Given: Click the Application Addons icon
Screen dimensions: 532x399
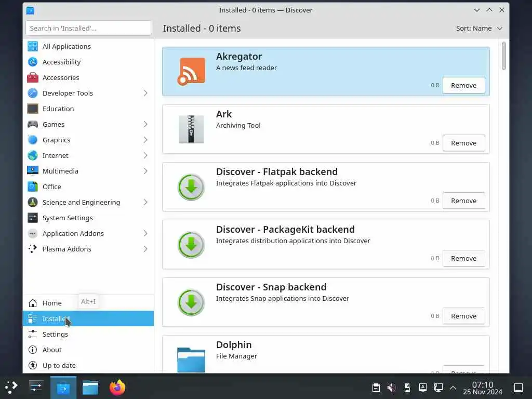Looking at the screenshot, I should [x=33, y=233].
